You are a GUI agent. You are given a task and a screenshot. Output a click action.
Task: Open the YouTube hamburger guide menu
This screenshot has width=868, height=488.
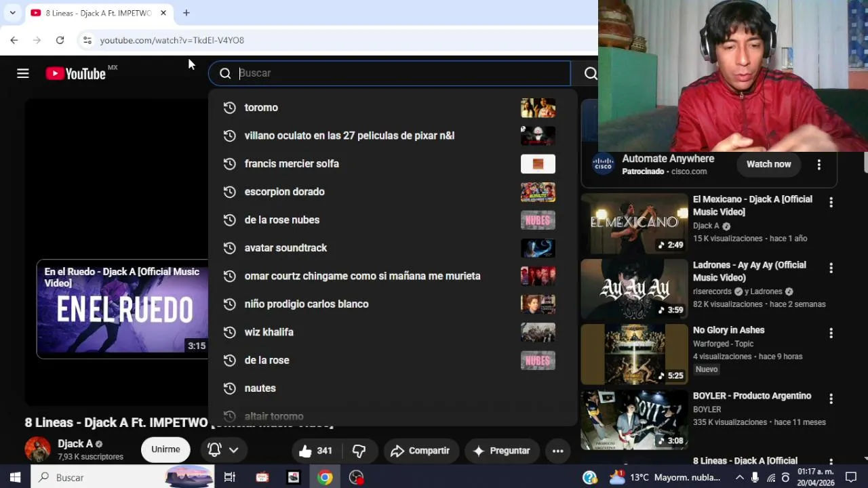[23, 73]
